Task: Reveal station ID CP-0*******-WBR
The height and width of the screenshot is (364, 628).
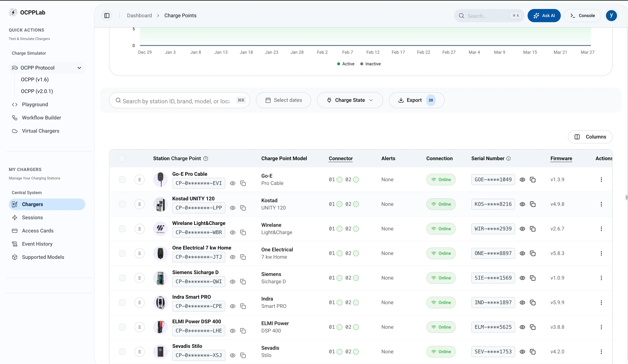Action: tap(232, 232)
